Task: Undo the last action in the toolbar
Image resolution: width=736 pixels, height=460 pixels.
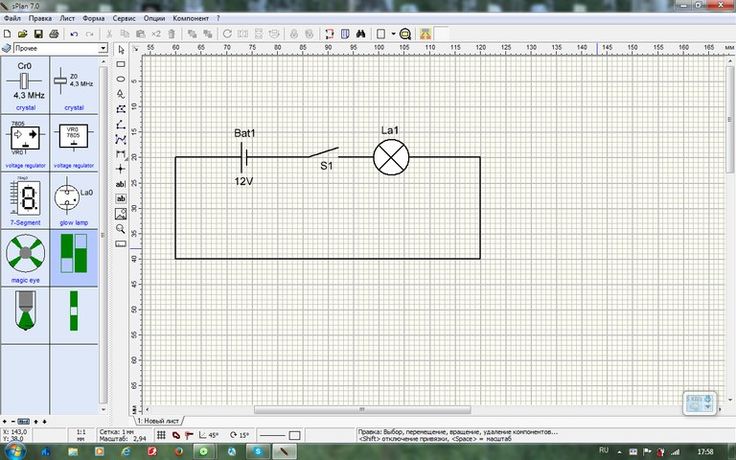Action: pos(74,34)
